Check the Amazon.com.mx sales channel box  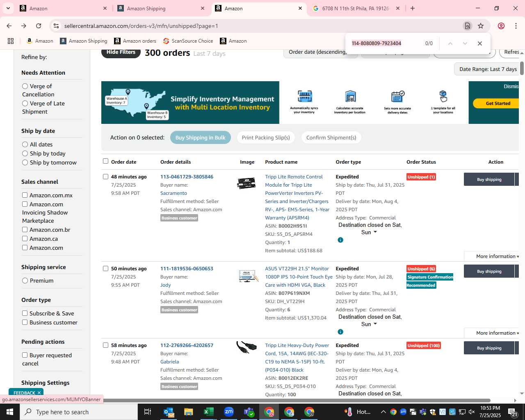pyautogui.click(x=25, y=195)
